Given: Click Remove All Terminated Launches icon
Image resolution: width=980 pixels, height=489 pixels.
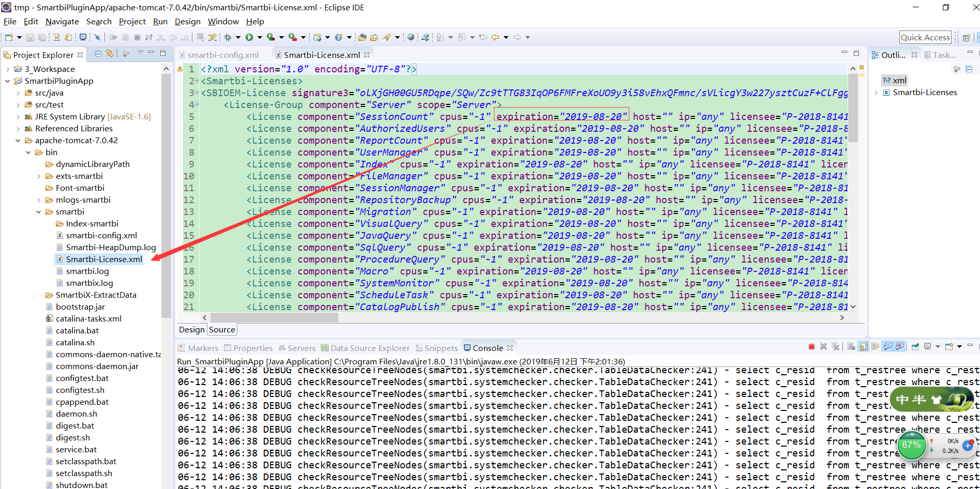Looking at the screenshot, I should click(835, 346).
